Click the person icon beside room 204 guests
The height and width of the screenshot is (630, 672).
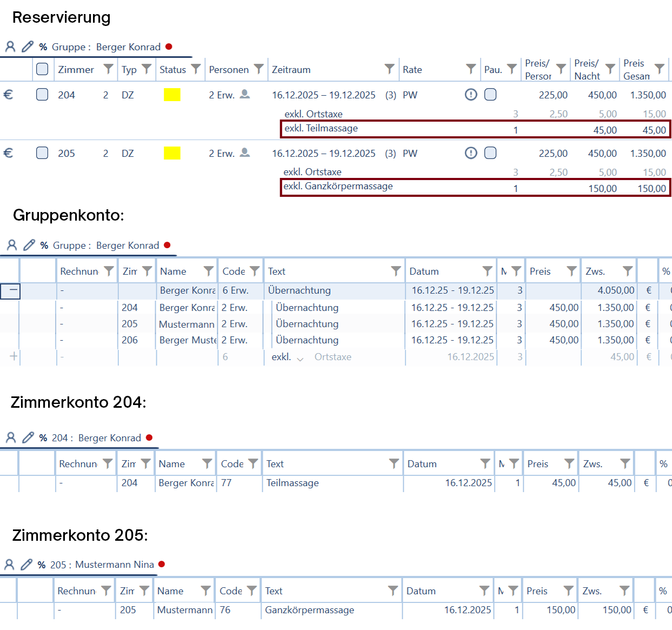tap(245, 94)
